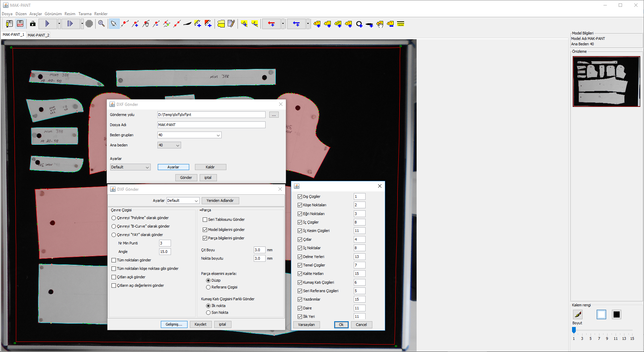Open the Default settings dropdown beside Yeniden Adlandır

pyautogui.click(x=183, y=201)
